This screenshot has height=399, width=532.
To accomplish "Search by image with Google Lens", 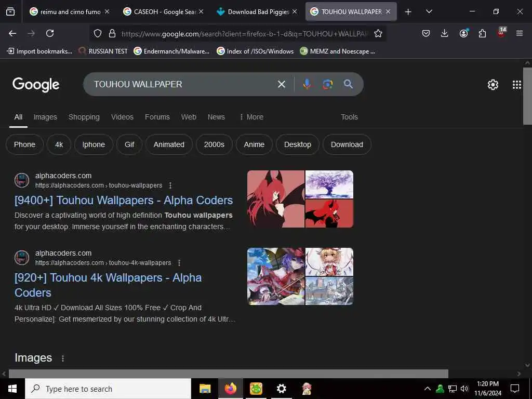I will point(327,84).
